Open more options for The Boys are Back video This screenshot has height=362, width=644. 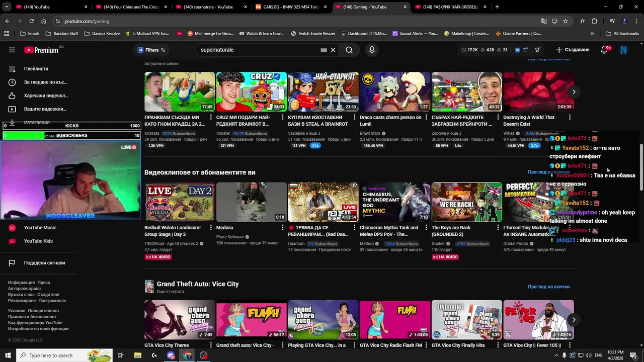point(498,228)
